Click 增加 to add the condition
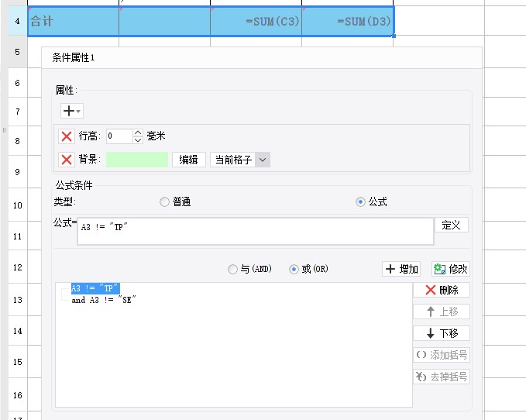The width and height of the screenshot is (526, 420). coord(401,270)
